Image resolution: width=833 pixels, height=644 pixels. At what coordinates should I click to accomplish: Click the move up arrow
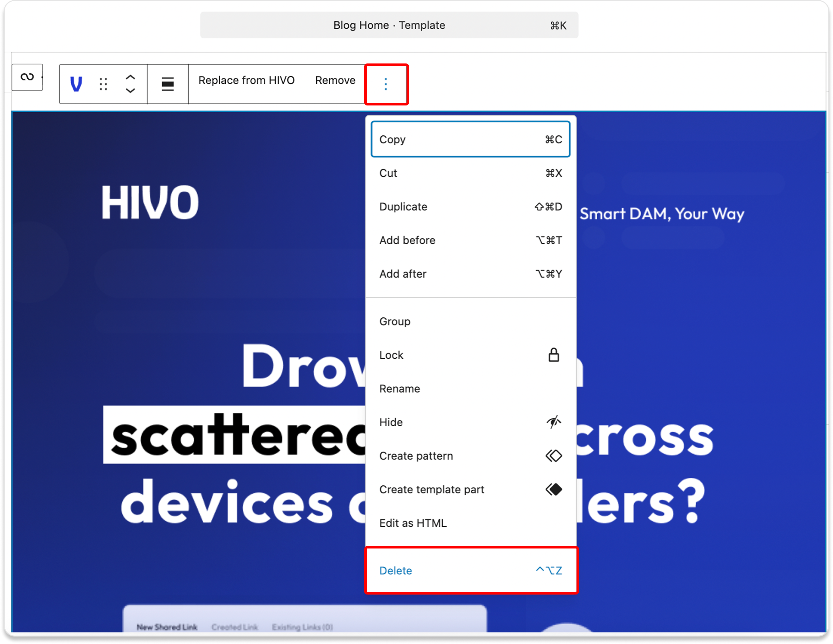(130, 77)
